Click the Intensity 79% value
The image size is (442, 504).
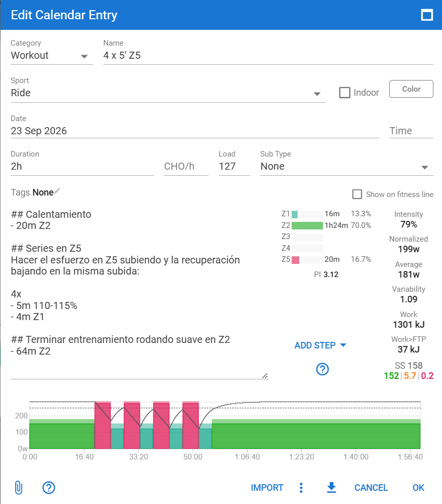tap(409, 224)
